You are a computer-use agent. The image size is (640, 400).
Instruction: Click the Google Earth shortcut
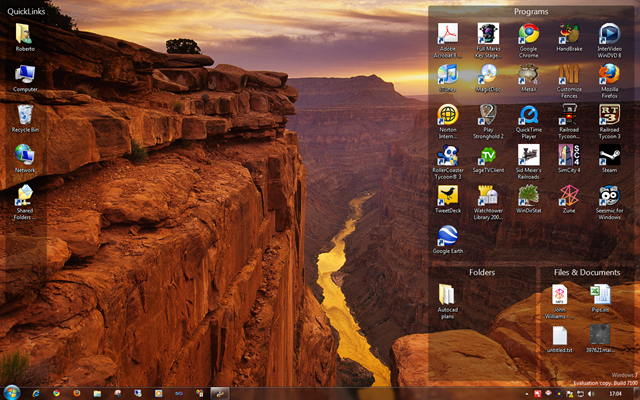coord(448,235)
